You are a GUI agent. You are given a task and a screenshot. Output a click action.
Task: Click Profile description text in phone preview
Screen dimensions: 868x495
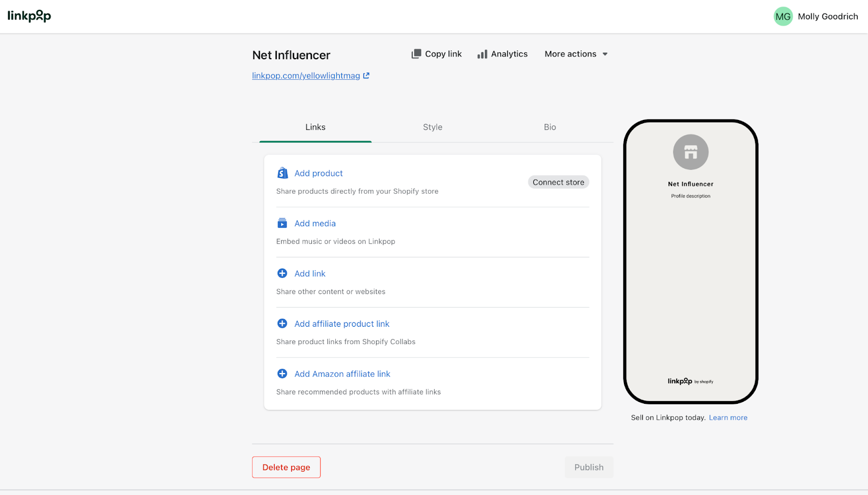pyautogui.click(x=691, y=196)
